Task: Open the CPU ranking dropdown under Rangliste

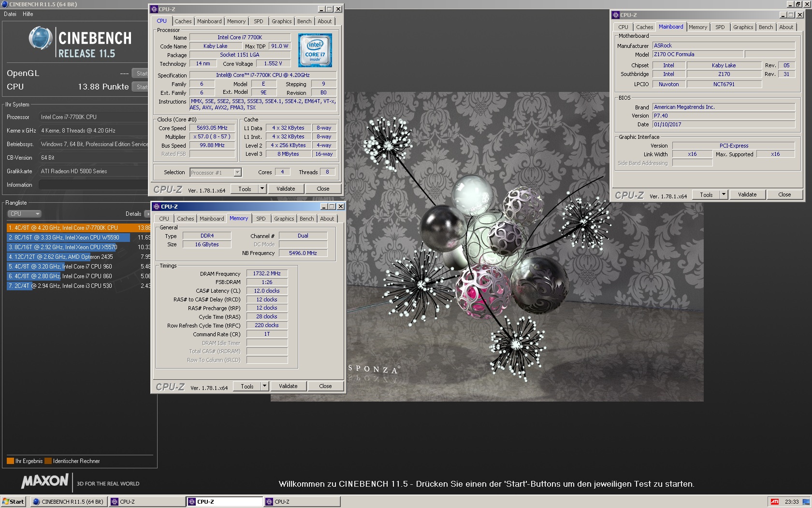Action: click(x=24, y=213)
